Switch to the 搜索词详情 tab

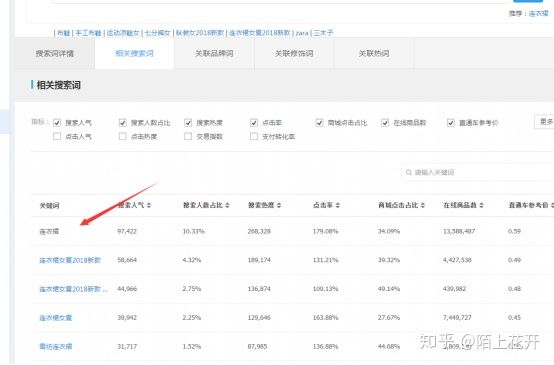tap(55, 53)
